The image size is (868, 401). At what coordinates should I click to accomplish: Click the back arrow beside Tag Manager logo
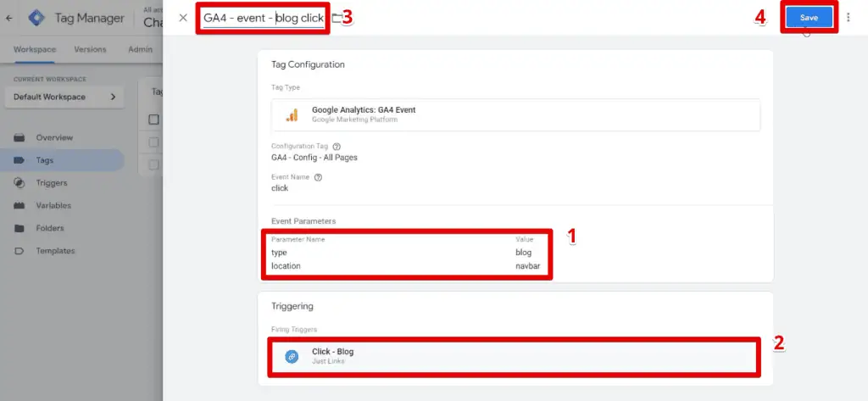point(8,19)
